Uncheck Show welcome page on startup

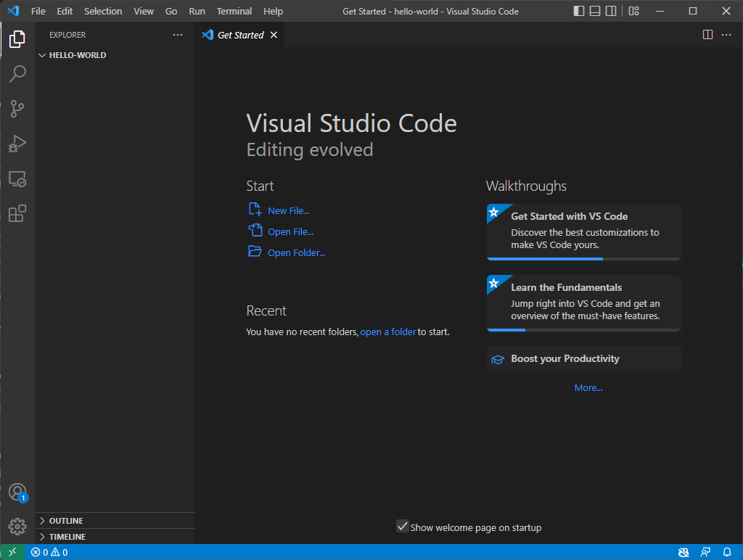402,526
